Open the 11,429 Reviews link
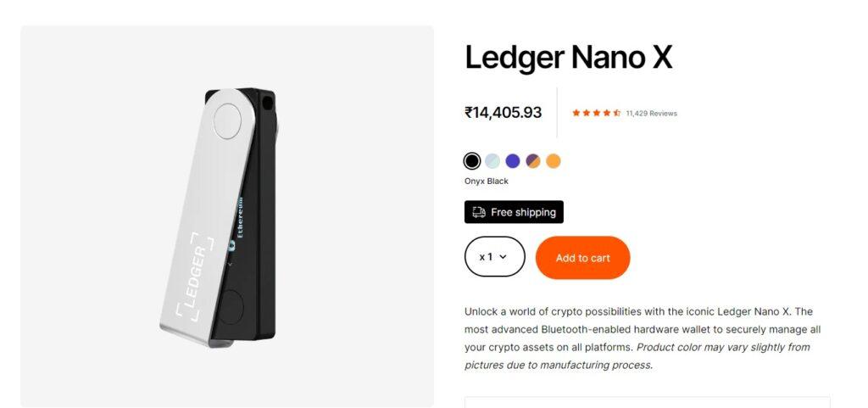 tap(651, 114)
